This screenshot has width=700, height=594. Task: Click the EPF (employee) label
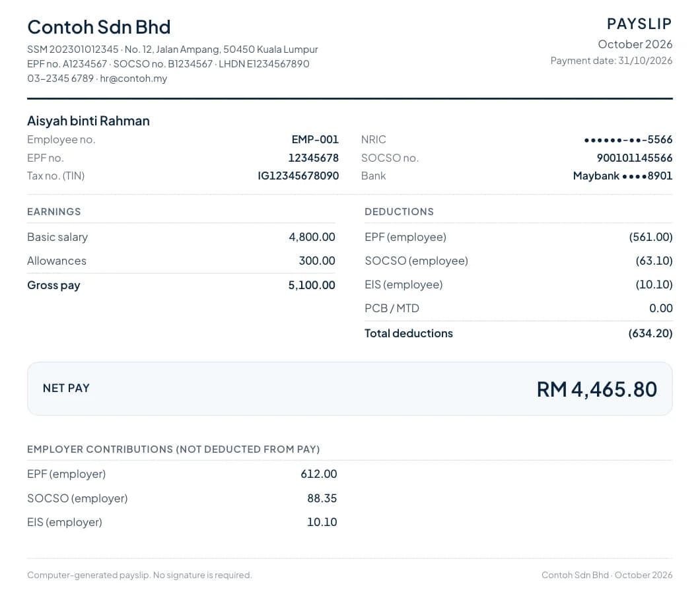[405, 237]
